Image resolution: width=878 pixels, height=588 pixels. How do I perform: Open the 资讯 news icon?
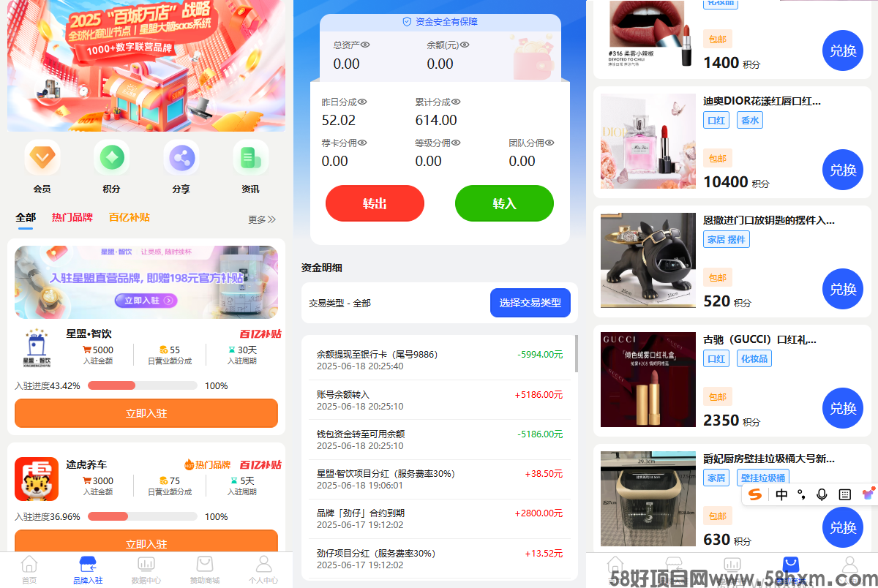250,157
